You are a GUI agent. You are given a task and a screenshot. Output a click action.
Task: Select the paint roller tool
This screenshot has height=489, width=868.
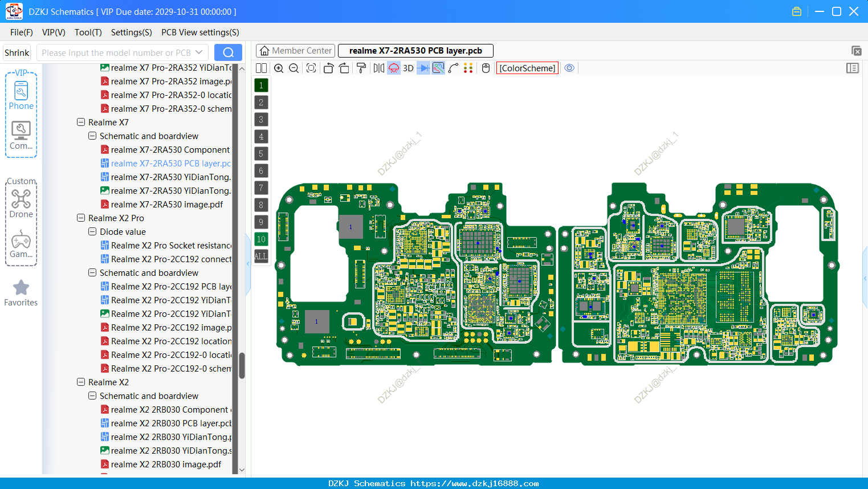click(x=361, y=68)
